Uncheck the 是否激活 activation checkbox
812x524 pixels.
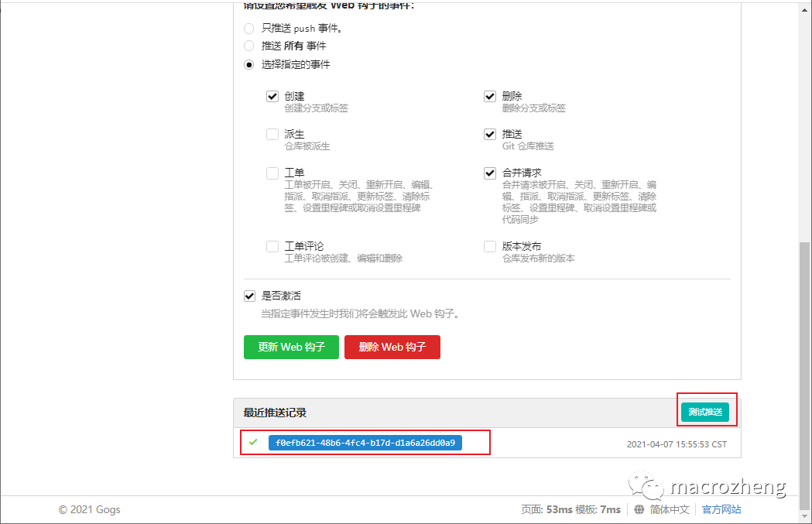click(x=249, y=296)
